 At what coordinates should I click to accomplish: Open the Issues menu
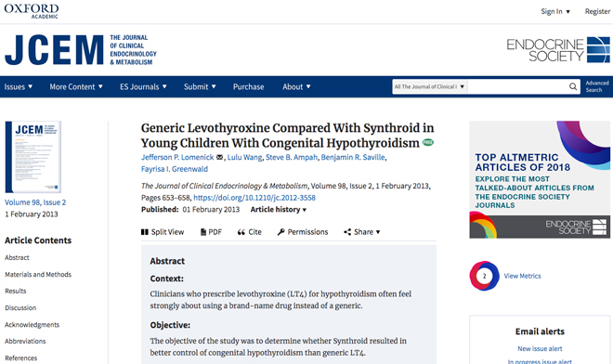coord(19,86)
